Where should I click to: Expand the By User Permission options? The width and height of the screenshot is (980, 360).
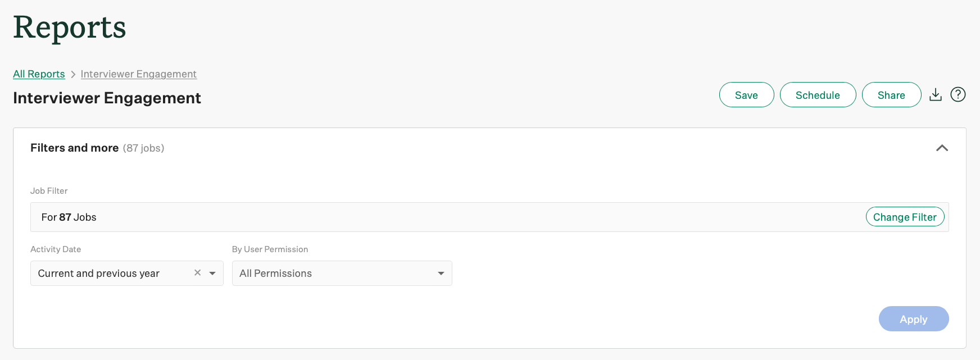441,273
